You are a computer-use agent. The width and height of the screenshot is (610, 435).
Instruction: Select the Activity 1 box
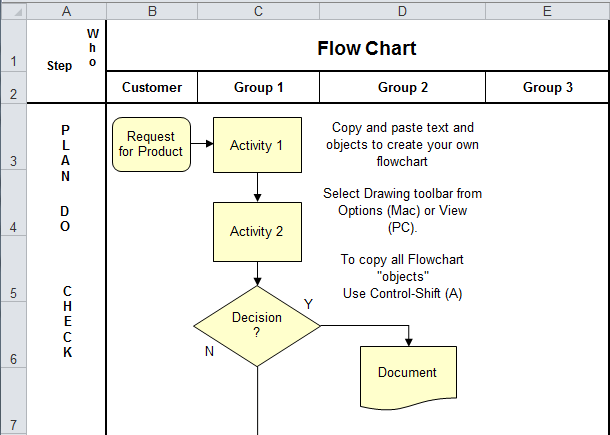point(257,145)
